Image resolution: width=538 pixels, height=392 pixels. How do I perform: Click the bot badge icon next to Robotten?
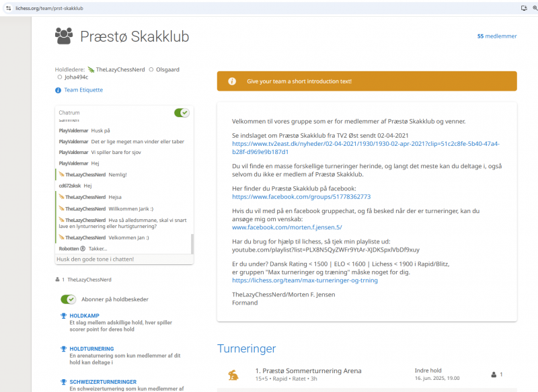pos(83,249)
